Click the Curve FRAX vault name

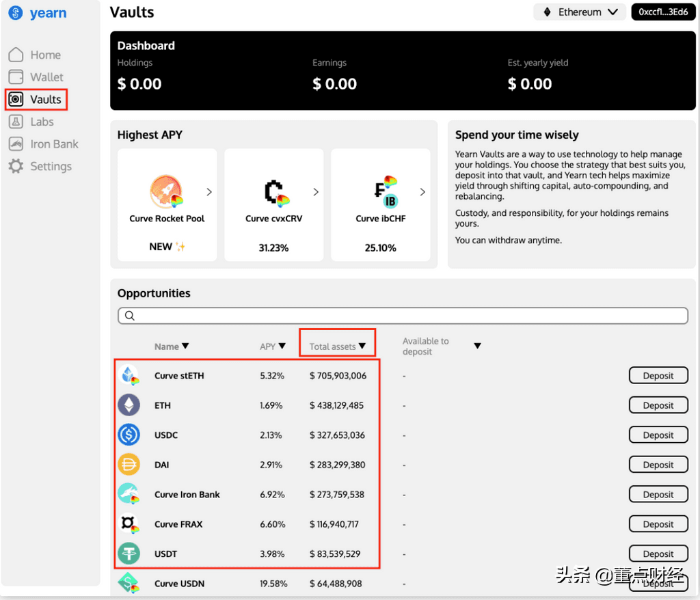coord(178,524)
